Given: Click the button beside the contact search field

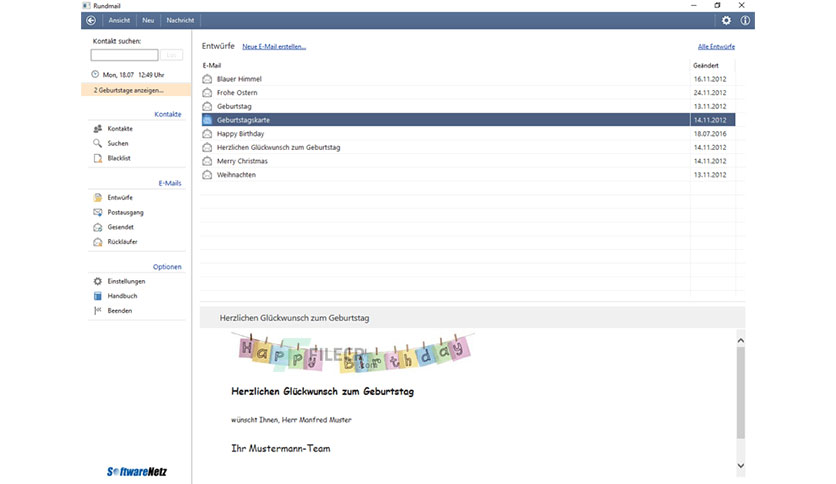Looking at the screenshot, I should [x=172, y=55].
